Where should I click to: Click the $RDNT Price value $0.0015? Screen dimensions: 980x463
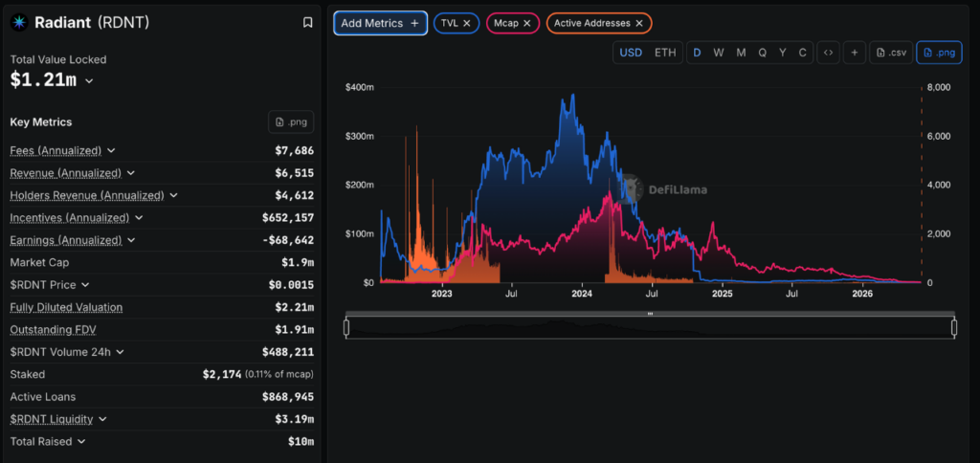pos(291,285)
